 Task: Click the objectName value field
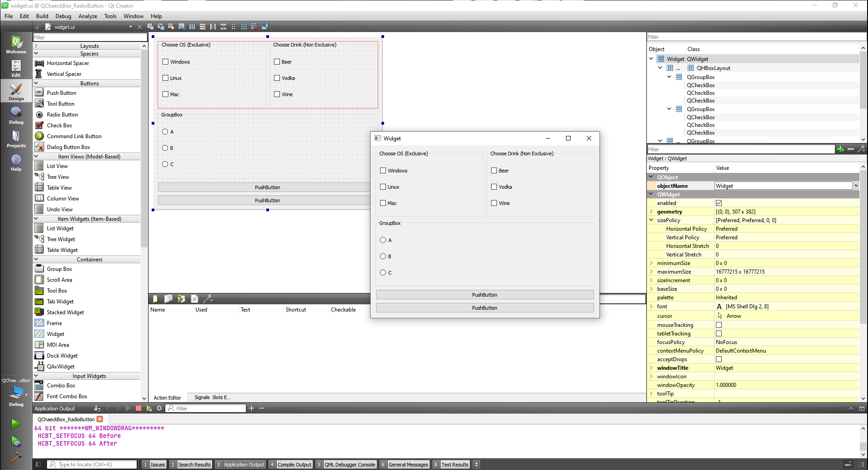783,186
